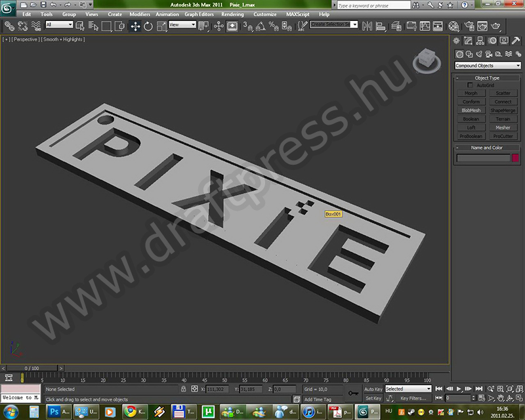Switch to the Utilities panel hammer tab
This screenshot has width=525, height=420.
click(516, 41)
